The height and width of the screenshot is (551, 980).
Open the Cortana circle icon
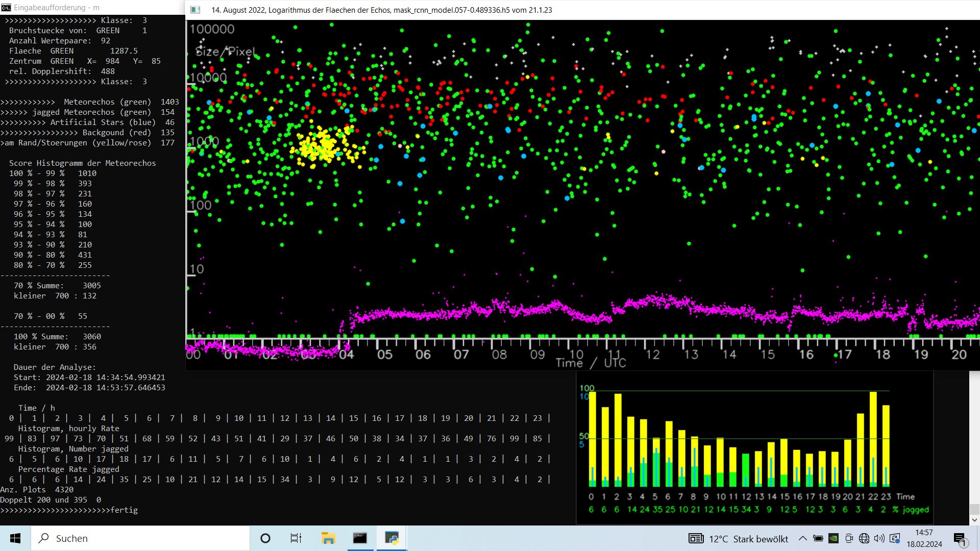click(265, 538)
